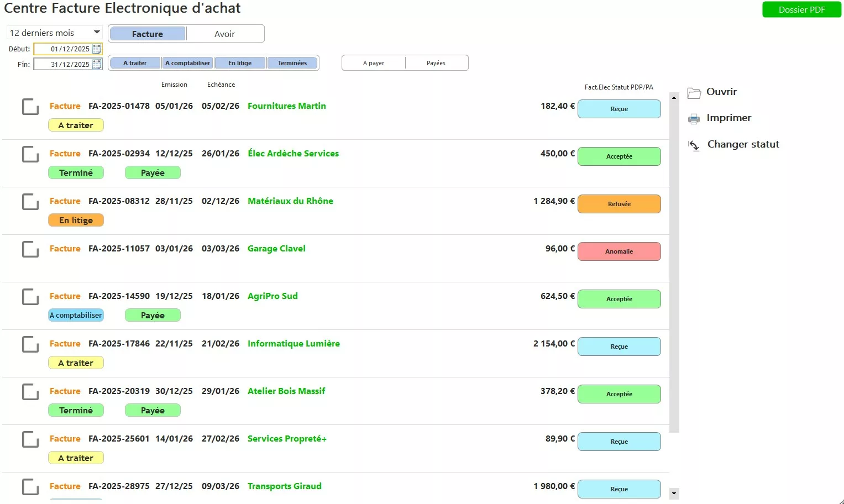
Task: Click into the Début date field
Action: 62,49
